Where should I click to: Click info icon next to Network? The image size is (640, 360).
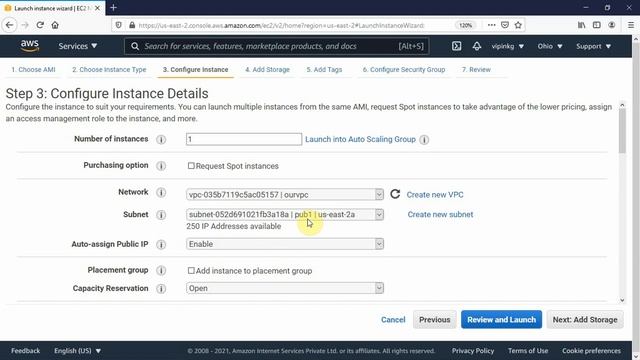(x=161, y=192)
